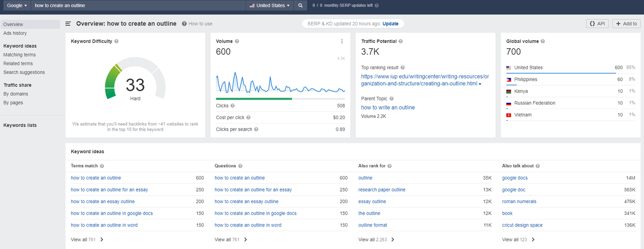Click How to use link text

pyautogui.click(x=200, y=24)
